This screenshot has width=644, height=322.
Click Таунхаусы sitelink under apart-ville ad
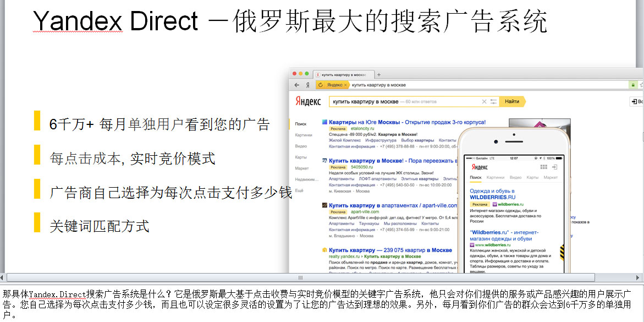[369, 223]
